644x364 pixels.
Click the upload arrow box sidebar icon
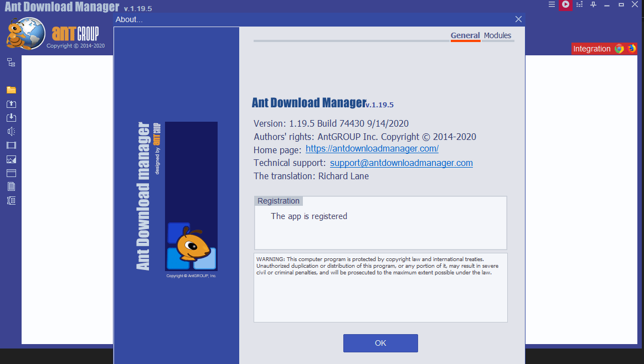[11, 104]
